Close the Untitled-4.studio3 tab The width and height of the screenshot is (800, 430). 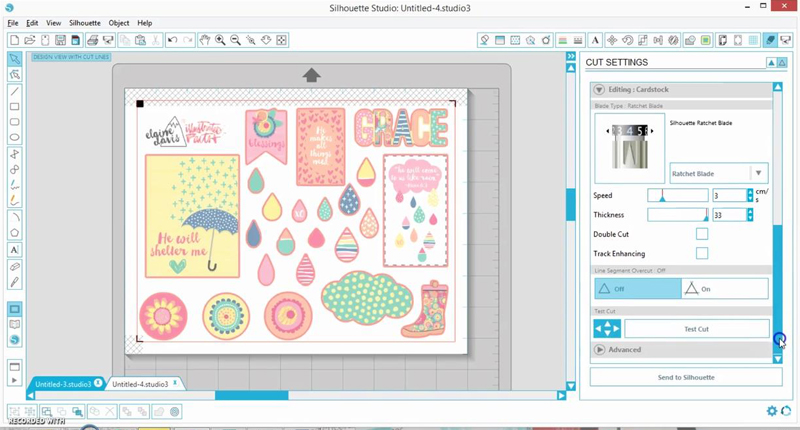pos(175,383)
